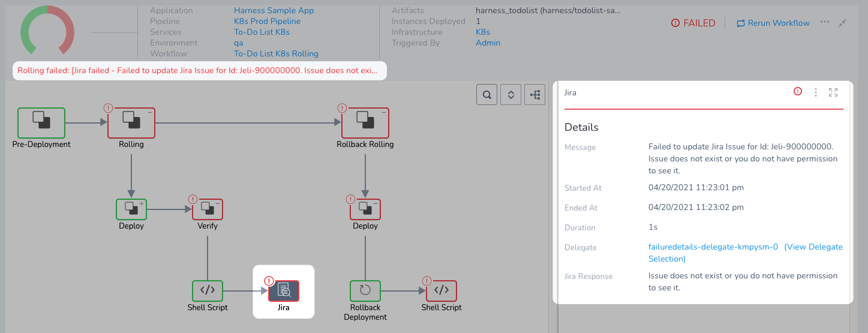Image resolution: width=868 pixels, height=333 pixels.
Task: Click the Admin triggered-by link
Action: 488,43
